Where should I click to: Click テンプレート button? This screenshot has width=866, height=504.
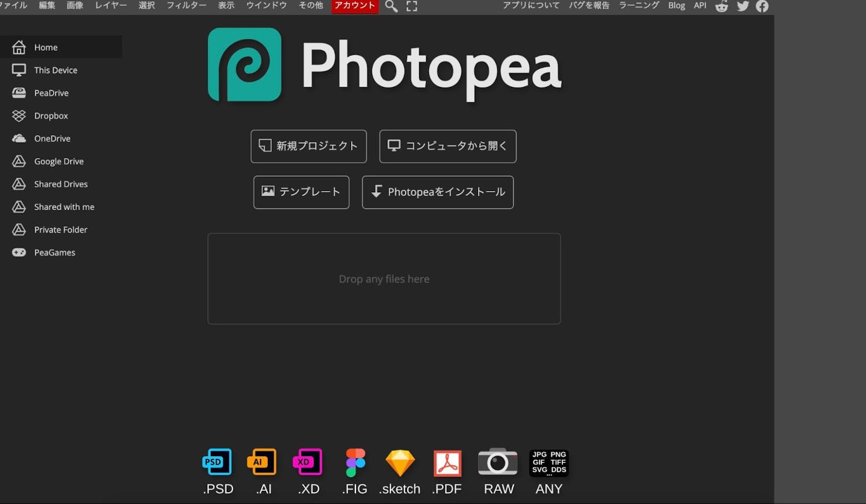click(x=301, y=192)
